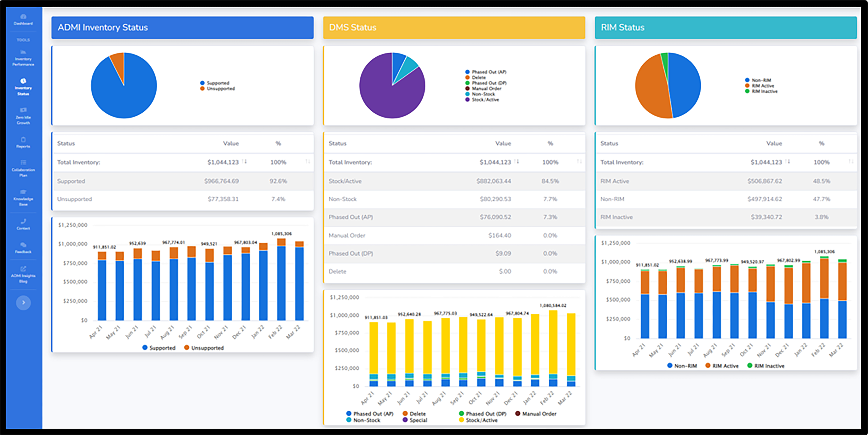Toggle Manual Order series in DMS bar legend
This screenshot has width=868, height=435.
pos(536,414)
